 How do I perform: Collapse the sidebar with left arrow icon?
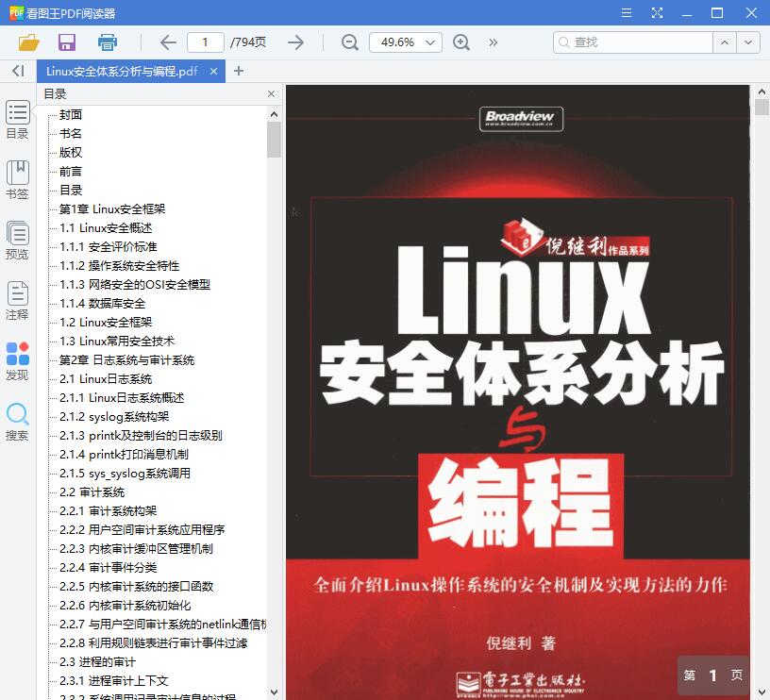coord(18,71)
